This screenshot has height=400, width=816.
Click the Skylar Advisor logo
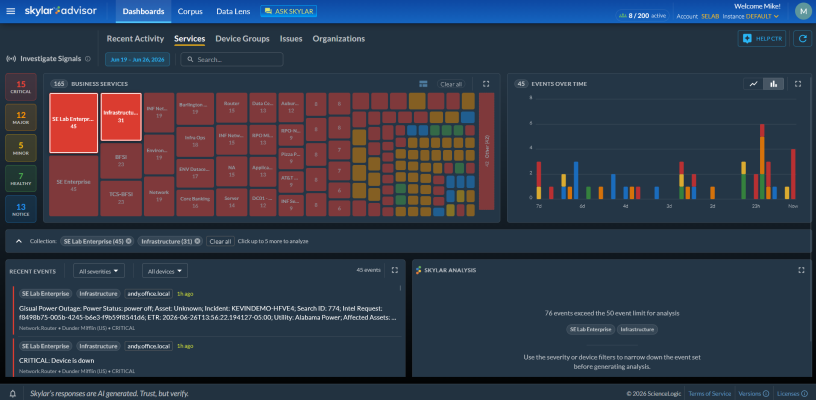[x=60, y=11]
